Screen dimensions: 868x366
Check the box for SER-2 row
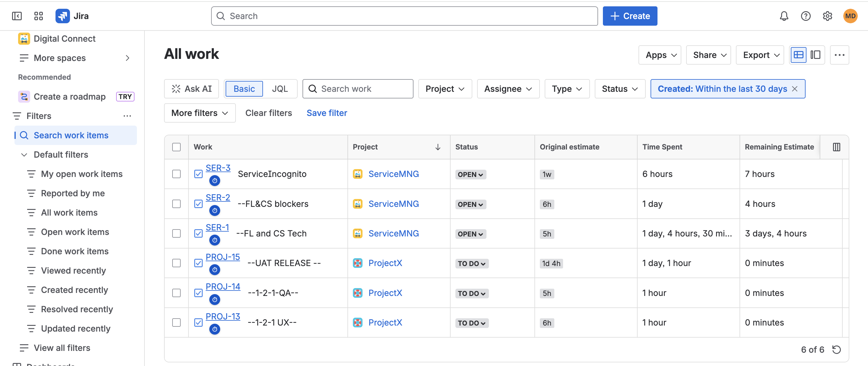pyautogui.click(x=176, y=204)
